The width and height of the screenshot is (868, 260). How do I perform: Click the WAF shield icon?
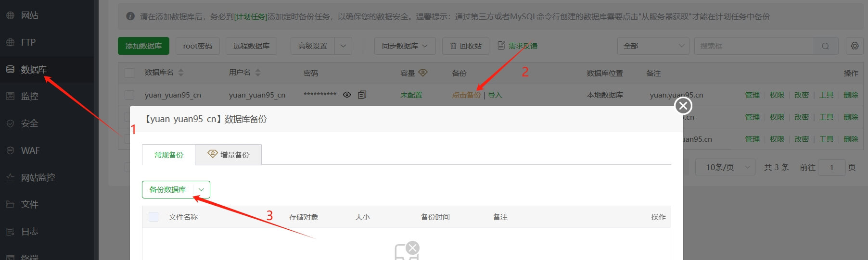pos(10,150)
